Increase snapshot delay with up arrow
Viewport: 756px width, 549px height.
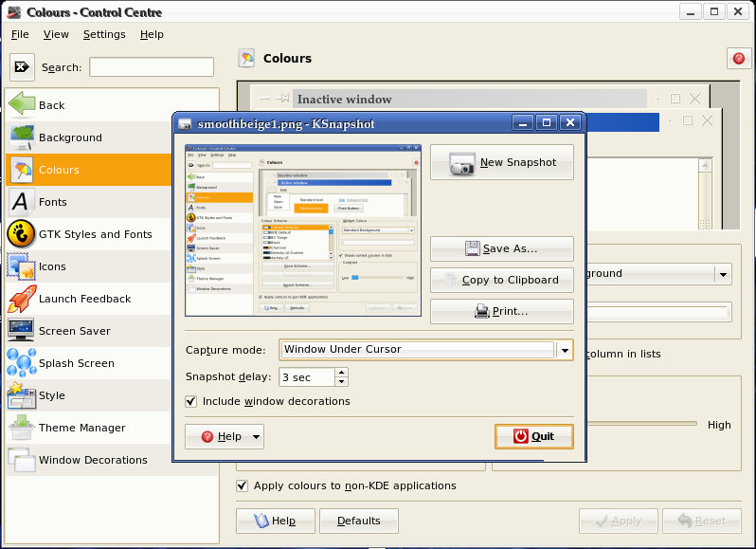(341, 373)
